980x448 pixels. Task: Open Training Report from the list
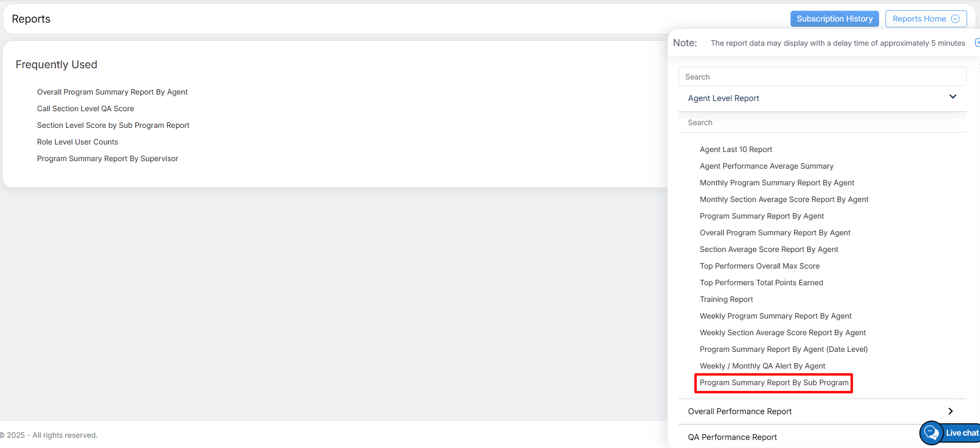(x=726, y=300)
